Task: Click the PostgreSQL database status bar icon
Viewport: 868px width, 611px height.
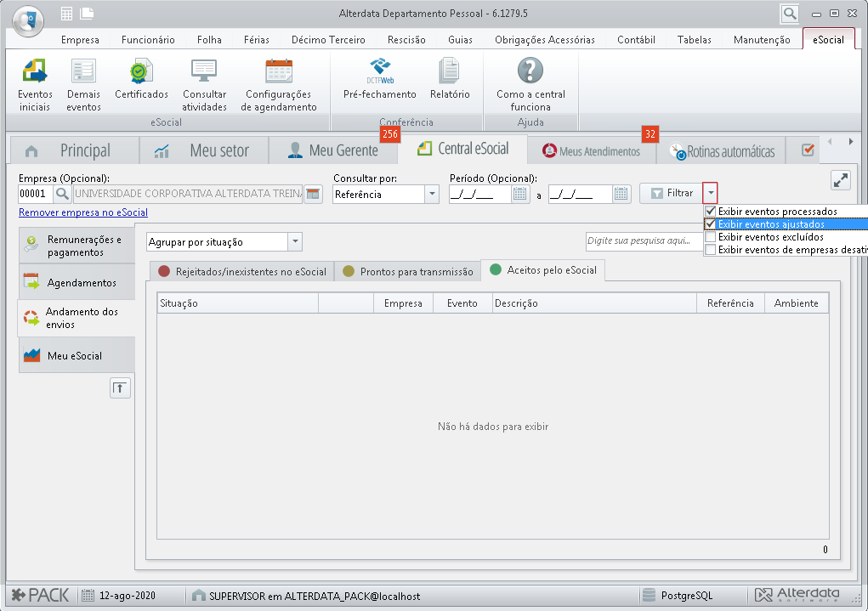Action: click(x=649, y=596)
